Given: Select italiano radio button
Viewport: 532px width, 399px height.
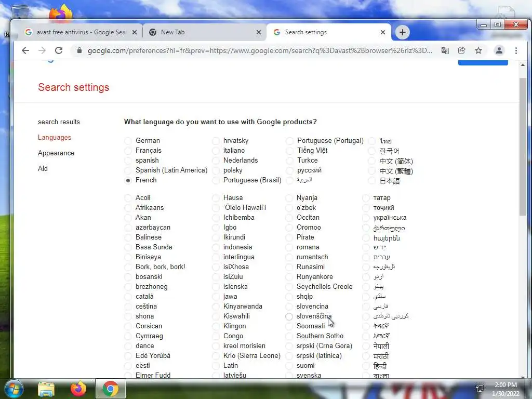Looking at the screenshot, I should [x=216, y=151].
